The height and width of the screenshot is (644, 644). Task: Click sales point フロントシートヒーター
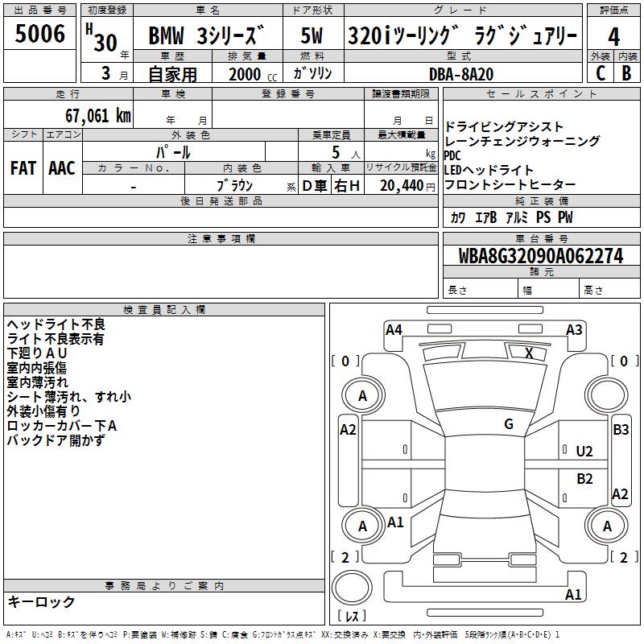(x=510, y=184)
